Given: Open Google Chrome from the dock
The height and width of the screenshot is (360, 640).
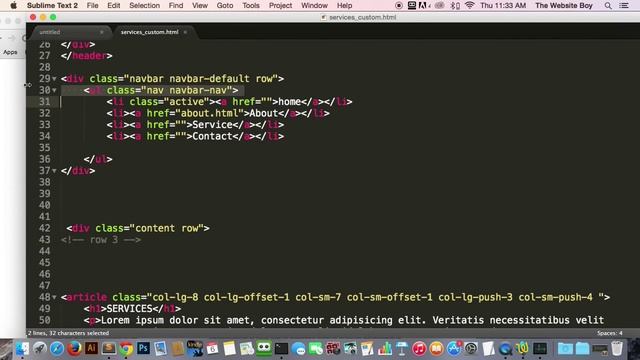Looking at the screenshot, I should (x=126, y=348).
